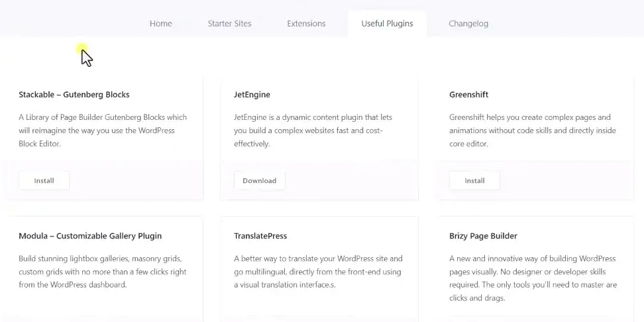644x322 pixels.
Task: Click the TranslatePress card title
Action: pyautogui.click(x=260, y=236)
